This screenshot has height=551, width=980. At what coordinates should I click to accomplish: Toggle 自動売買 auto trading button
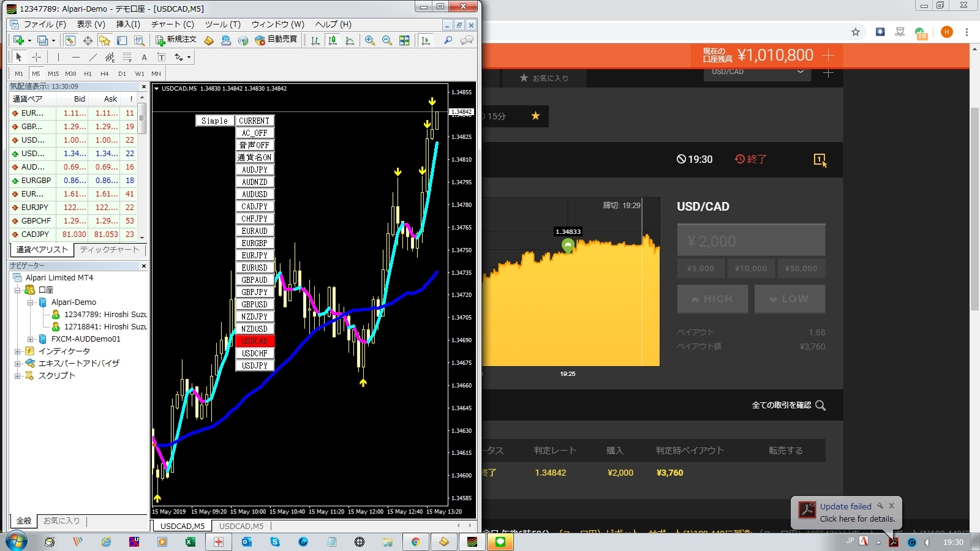(x=276, y=40)
